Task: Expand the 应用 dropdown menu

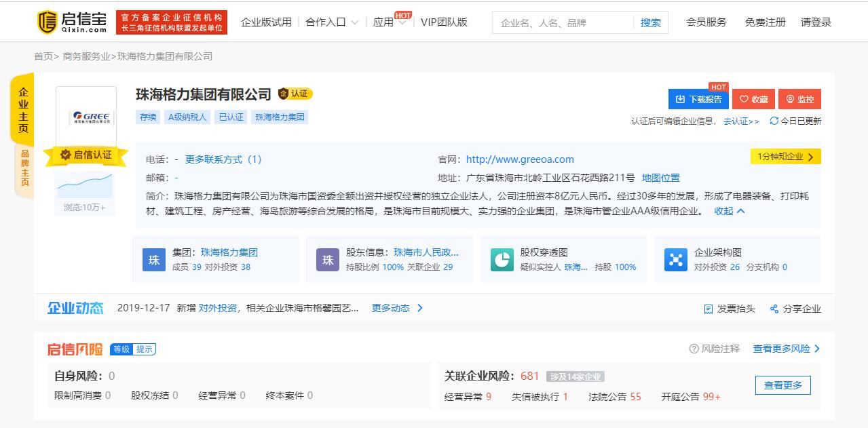Action: click(390, 22)
